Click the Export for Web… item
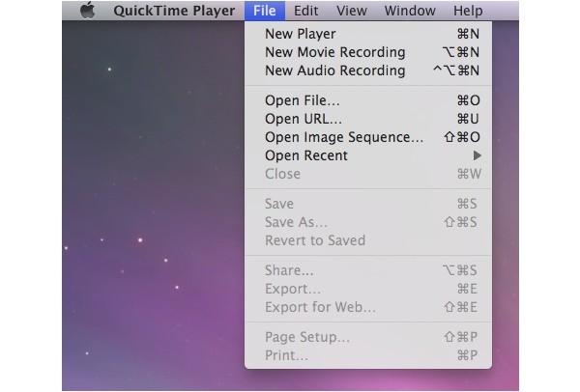The image size is (580, 392). coord(368,307)
